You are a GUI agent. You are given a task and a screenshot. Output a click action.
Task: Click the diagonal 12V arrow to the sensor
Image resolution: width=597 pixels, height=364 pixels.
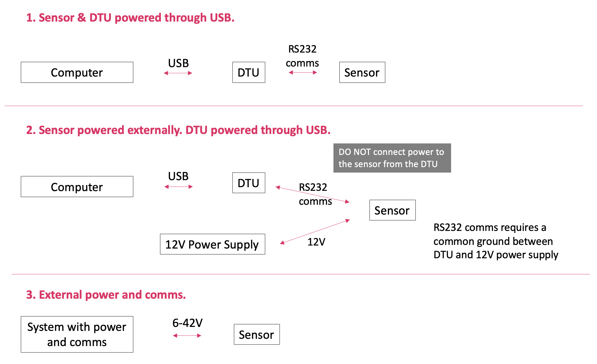[x=315, y=232]
